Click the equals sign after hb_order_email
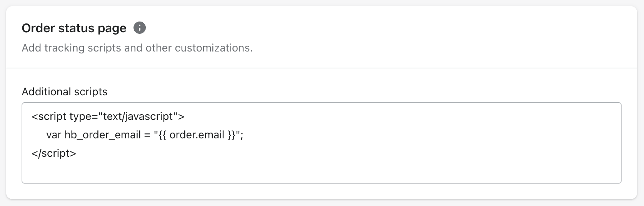644x206 pixels. point(147,135)
